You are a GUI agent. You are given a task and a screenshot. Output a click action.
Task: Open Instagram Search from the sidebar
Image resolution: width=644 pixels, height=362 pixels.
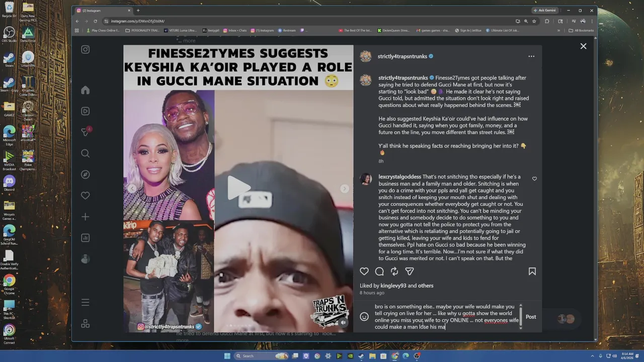point(86,153)
